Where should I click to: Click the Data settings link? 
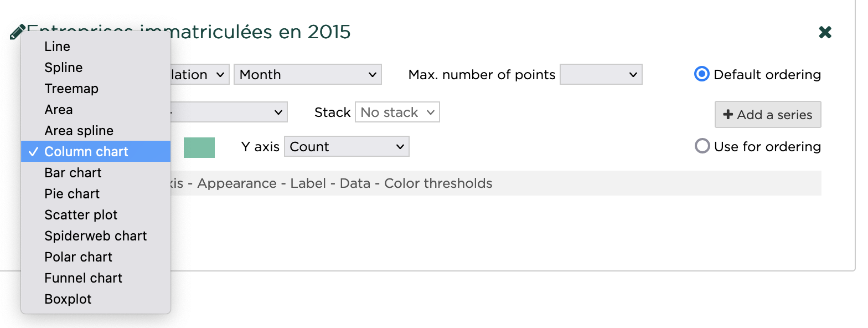355,183
